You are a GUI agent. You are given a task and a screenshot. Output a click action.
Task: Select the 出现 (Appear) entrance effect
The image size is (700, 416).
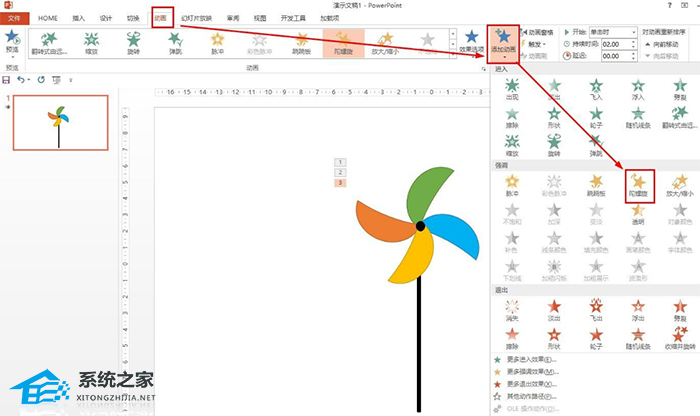[x=512, y=89]
